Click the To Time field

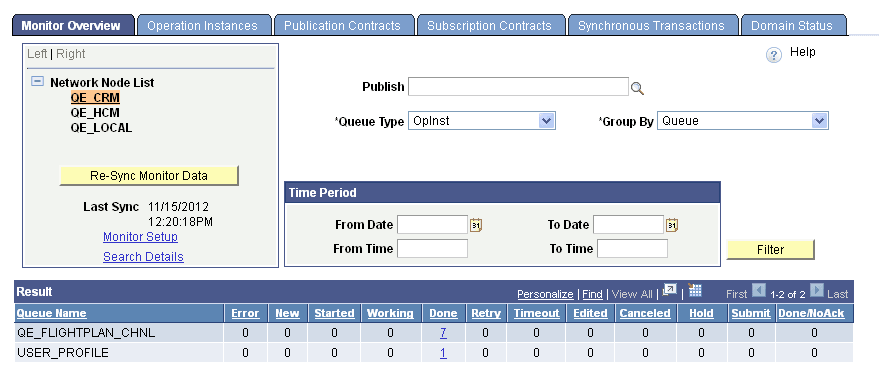(632, 248)
